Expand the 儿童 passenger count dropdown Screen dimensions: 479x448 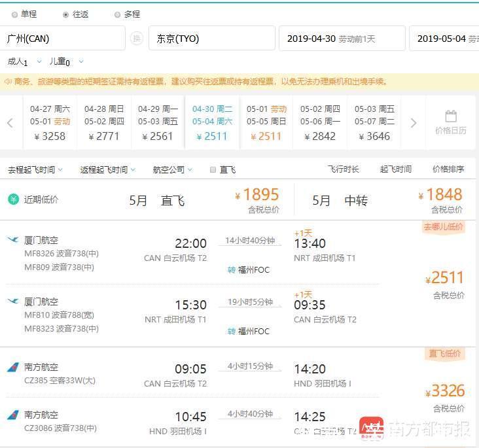tap(81, 61)
